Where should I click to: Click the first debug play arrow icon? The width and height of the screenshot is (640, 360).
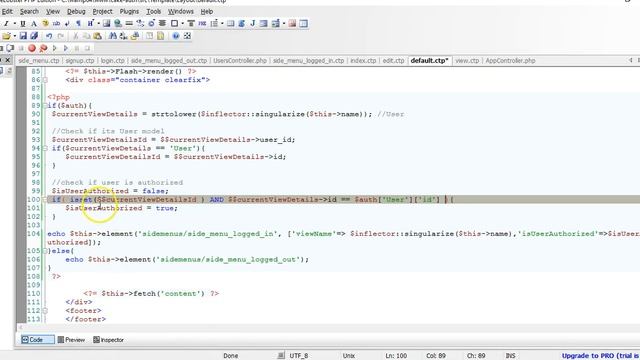click(x=55, y=48)
